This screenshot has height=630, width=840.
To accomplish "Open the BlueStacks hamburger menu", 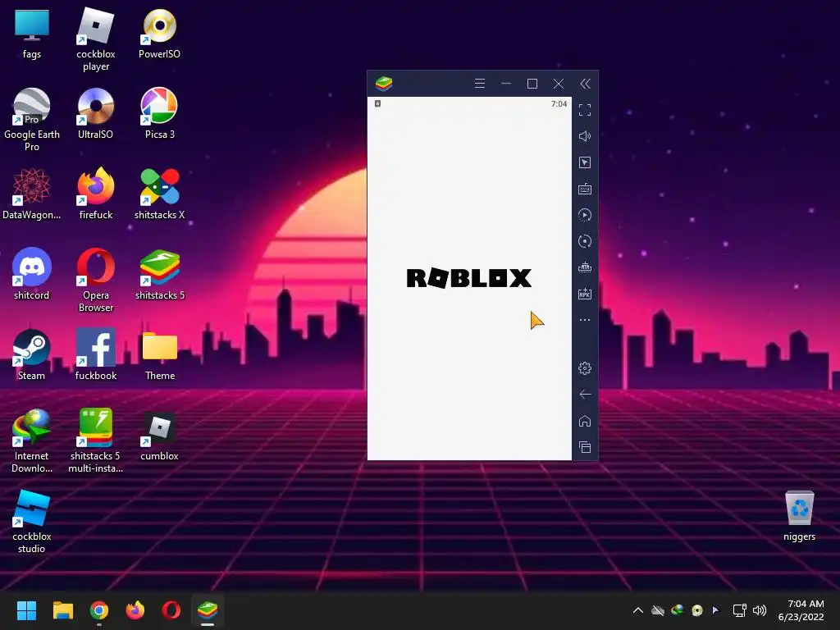I will [x=479, y=84].
